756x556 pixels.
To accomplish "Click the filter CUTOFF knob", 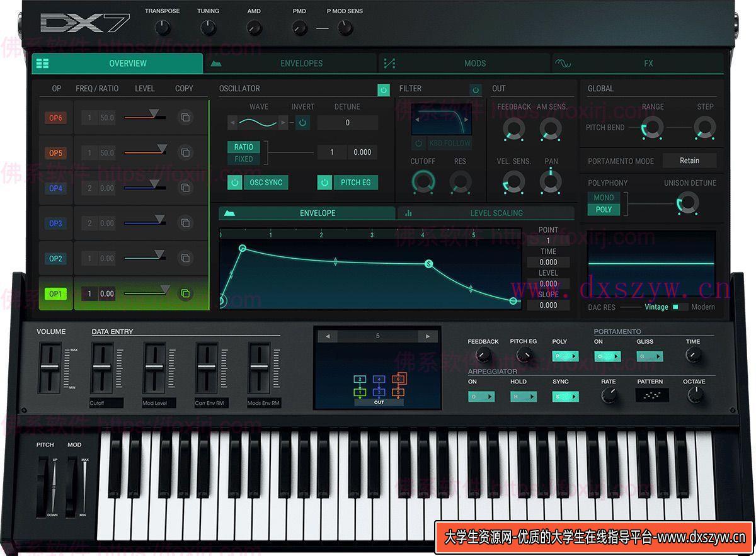I will [423, 183].
